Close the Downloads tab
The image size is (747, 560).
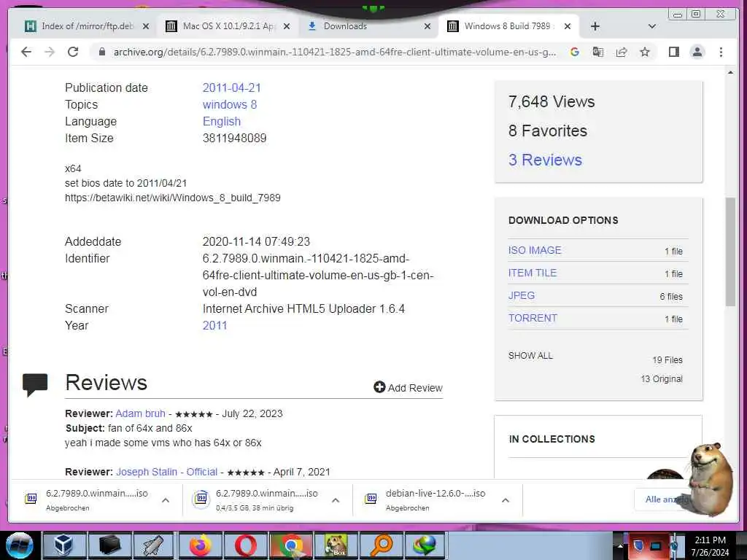[427, 26]
